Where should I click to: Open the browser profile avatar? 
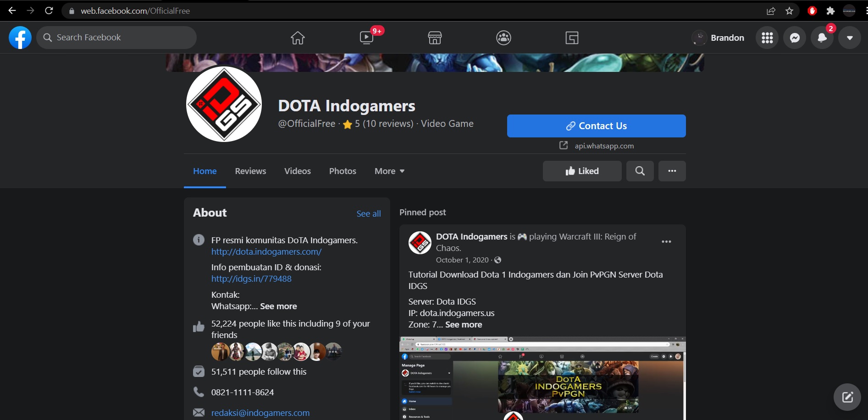point(849,11)
